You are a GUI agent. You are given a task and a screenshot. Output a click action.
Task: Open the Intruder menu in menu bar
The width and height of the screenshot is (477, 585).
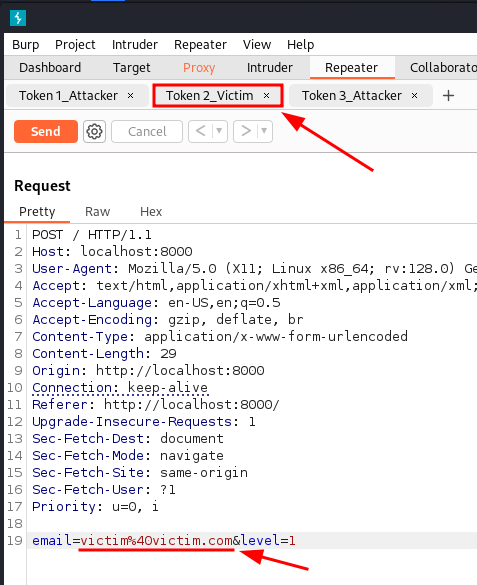pos(135,45)
